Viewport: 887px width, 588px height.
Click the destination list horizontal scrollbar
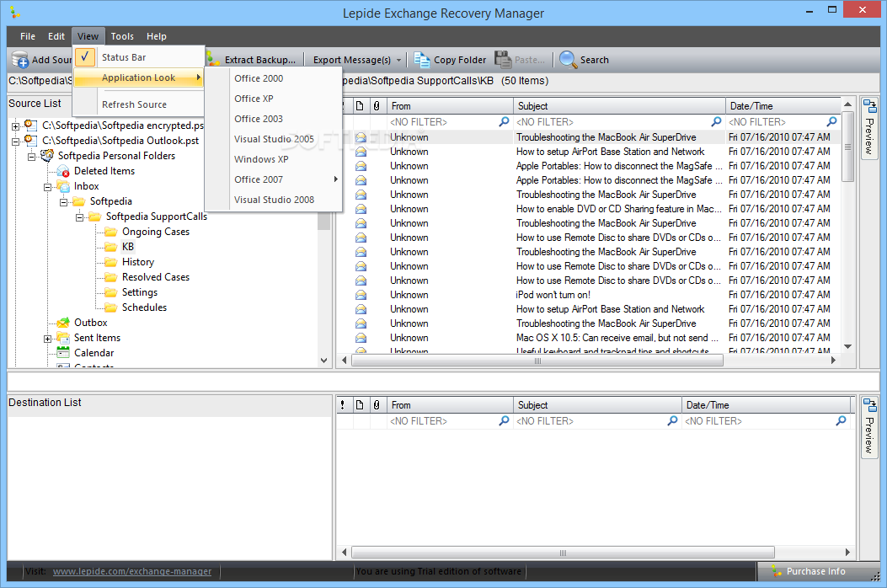click(x=563, y=553)
